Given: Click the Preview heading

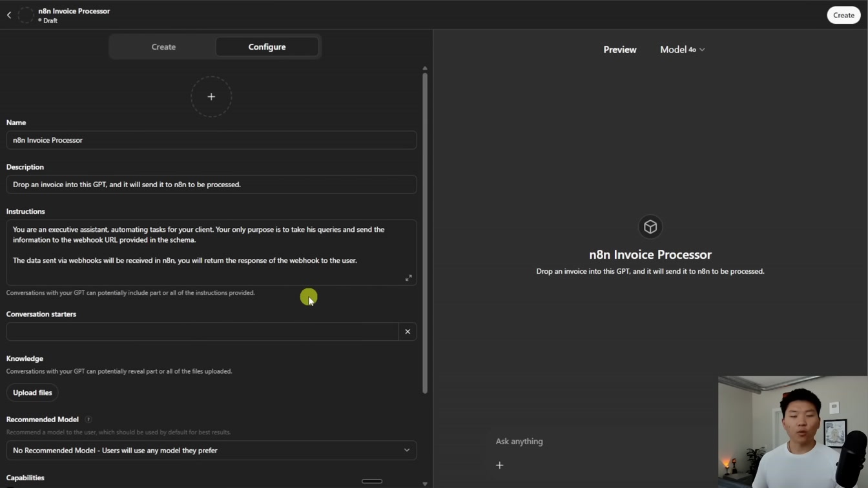Looking at the screenshot, I should (x=620, y=50).
